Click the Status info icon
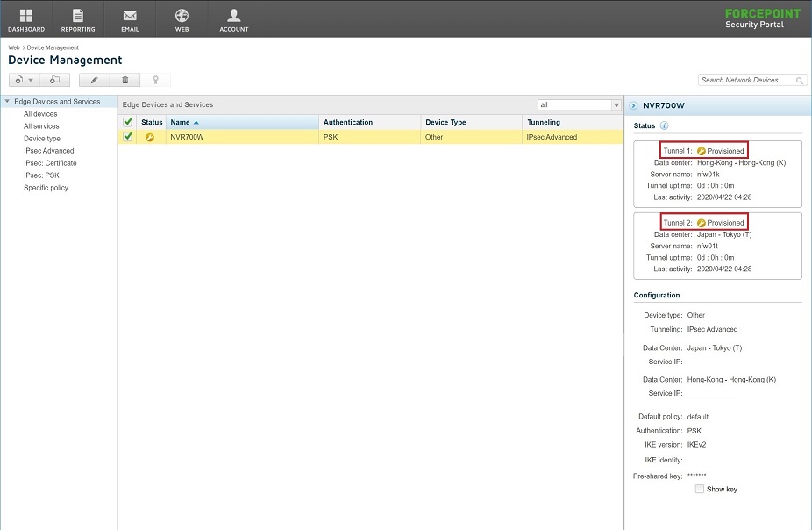Screen dimensions: 812x530 (x=664, y=126)
